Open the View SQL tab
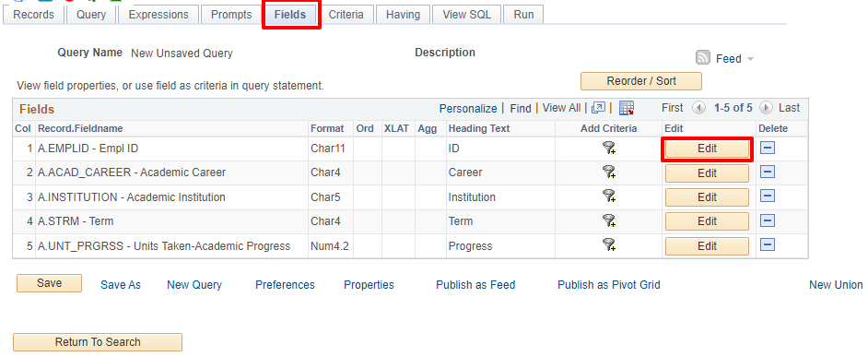 click(x=466, y=15)
